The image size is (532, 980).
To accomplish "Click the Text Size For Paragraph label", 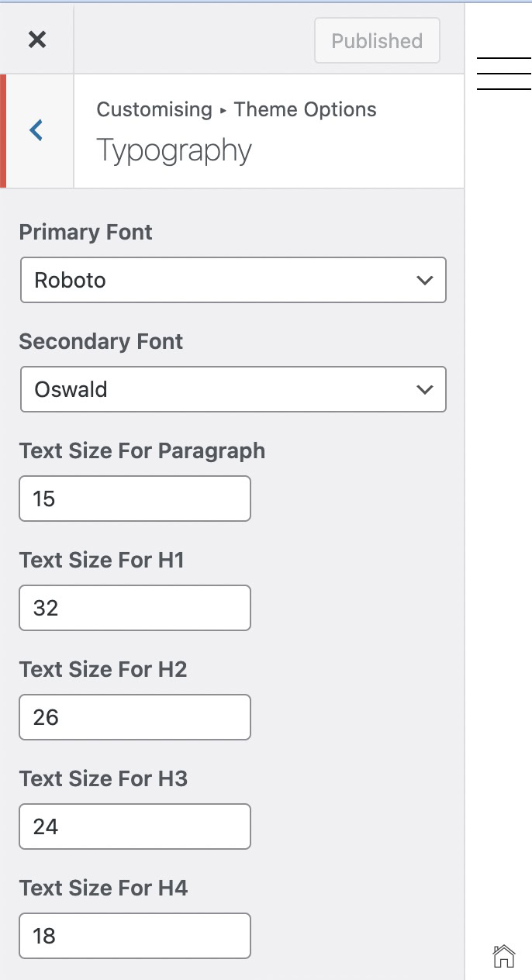I will point(142,450).
